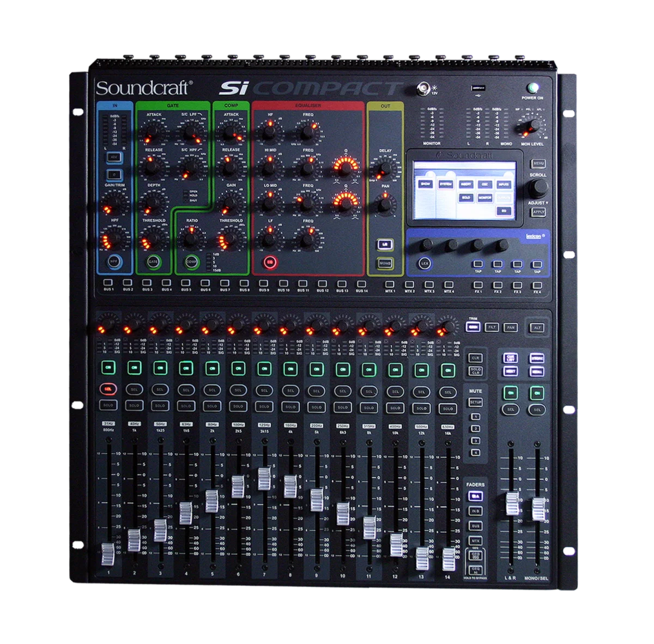Push the NEXT cue button
This screenshot has height=644, width=654.
[511, 372]
